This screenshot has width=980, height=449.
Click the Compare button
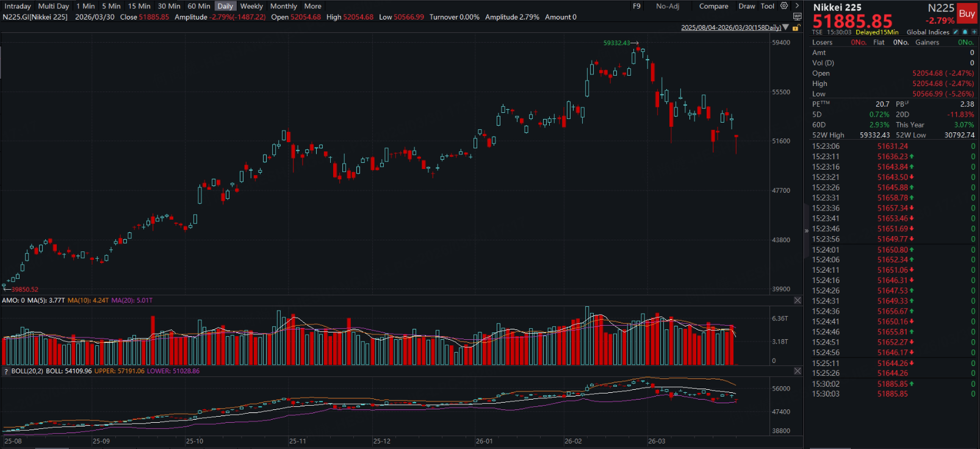point(713,6)
